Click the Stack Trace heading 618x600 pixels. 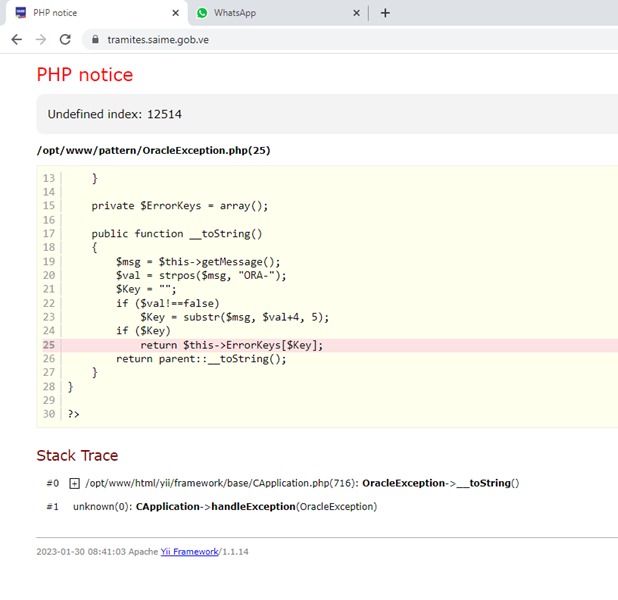77,455
